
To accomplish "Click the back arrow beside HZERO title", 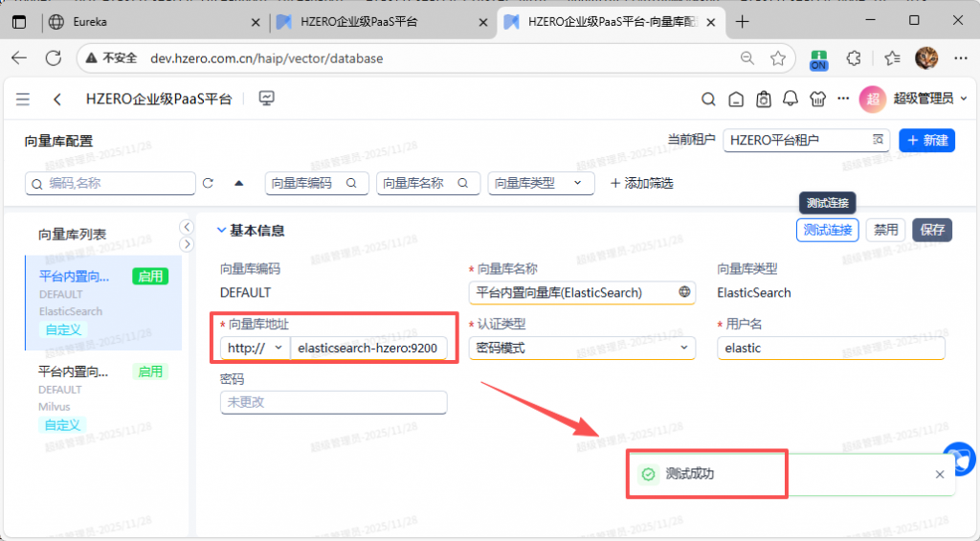I will tap(57, 99).
